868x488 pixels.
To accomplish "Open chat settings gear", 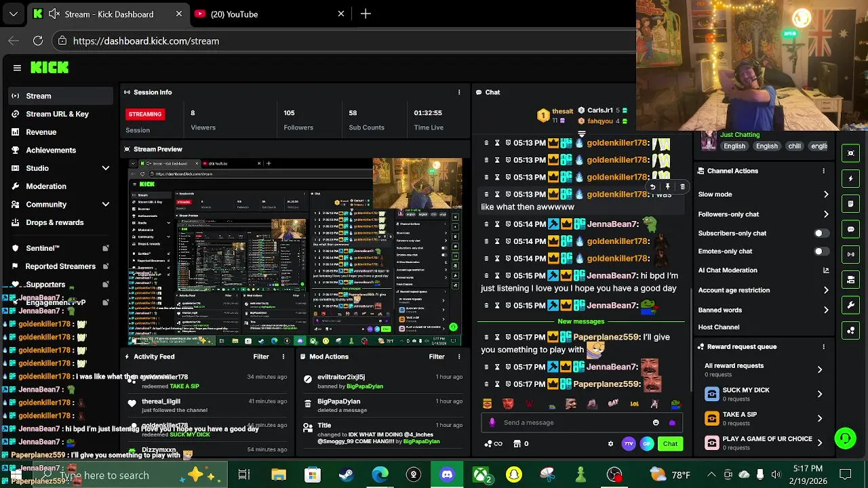I will tap(610, 444).
